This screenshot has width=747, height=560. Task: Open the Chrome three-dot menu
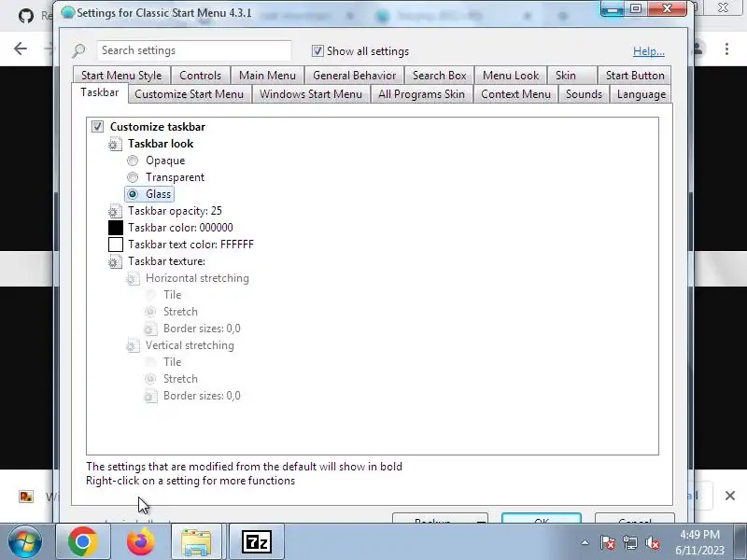coord(726,49)
